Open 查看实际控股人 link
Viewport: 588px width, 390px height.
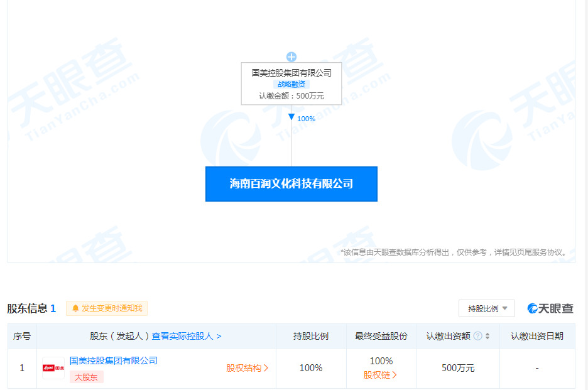pos(187,336)
